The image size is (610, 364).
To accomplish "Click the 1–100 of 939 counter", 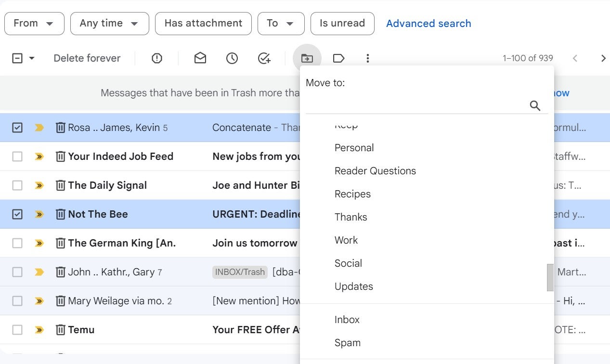I will (x=528, y=58).
